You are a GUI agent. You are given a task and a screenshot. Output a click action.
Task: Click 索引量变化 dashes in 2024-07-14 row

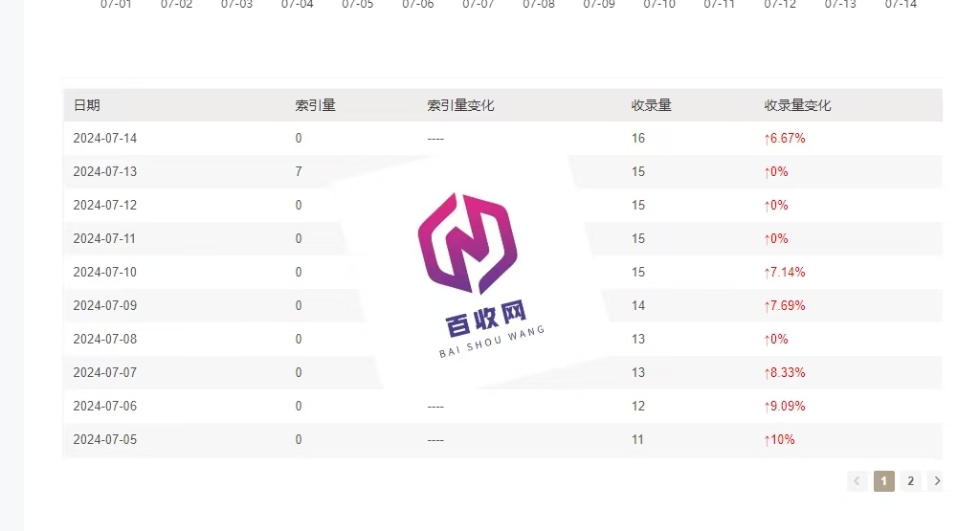point(435,139)
